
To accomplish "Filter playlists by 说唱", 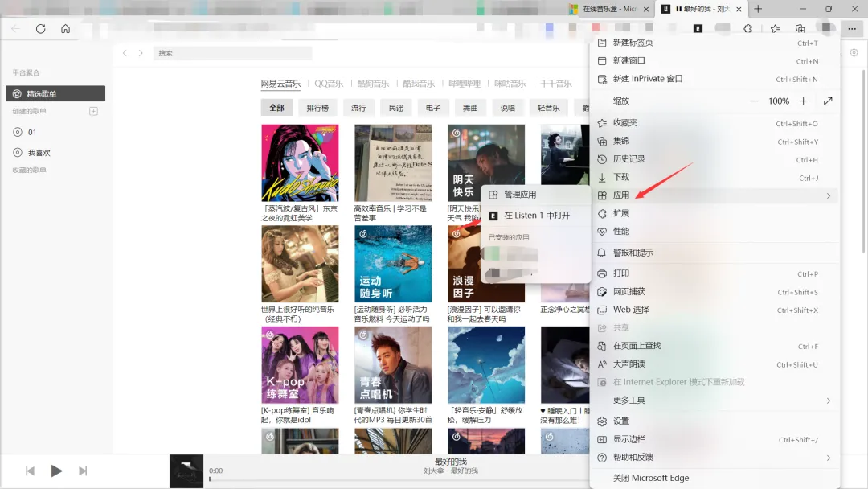I will click(508, 108).
